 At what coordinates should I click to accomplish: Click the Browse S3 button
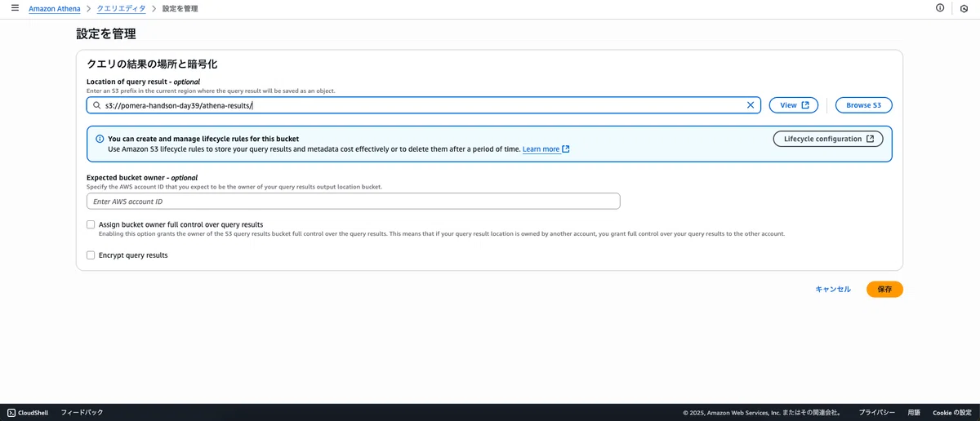863,105
